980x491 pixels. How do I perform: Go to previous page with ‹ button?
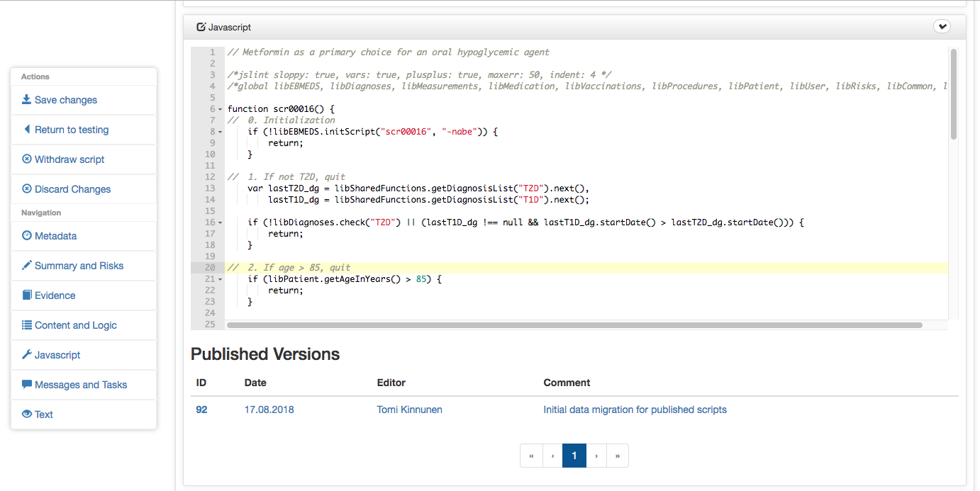click(552, 456)
